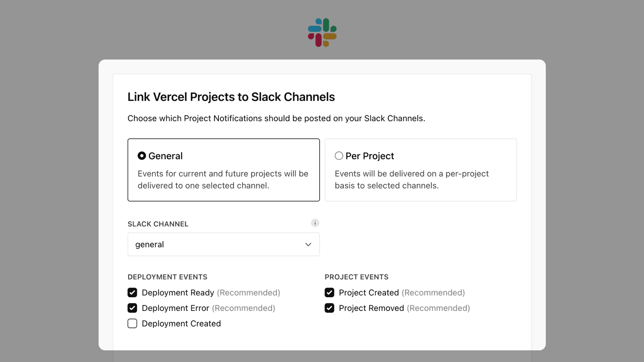This screenshot has height=362, width=644.
Task: Disable the Deployment Error checkbox
Action: coord(132,308)
